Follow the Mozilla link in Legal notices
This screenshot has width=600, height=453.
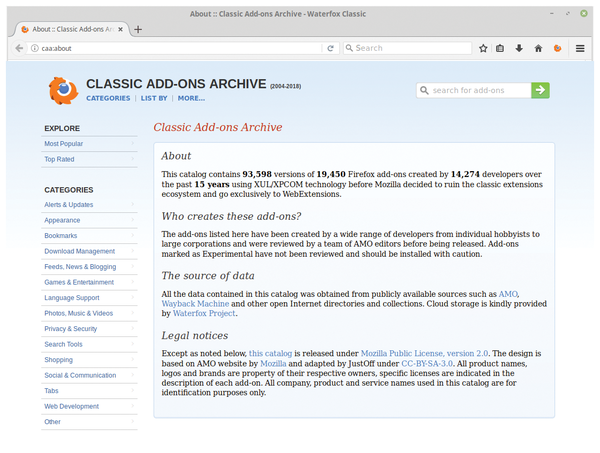[273, 363]
